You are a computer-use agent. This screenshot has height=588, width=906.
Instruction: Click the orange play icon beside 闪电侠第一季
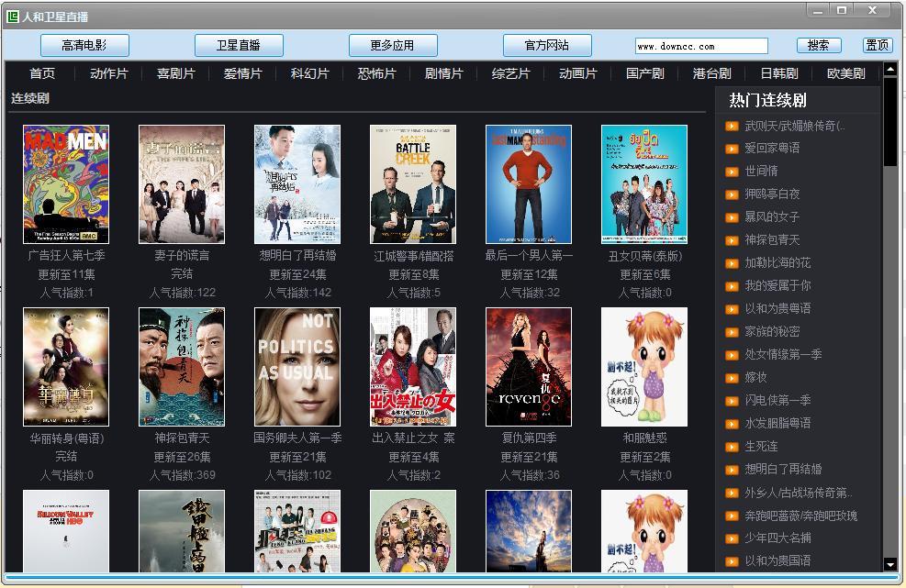coord(732,401)
